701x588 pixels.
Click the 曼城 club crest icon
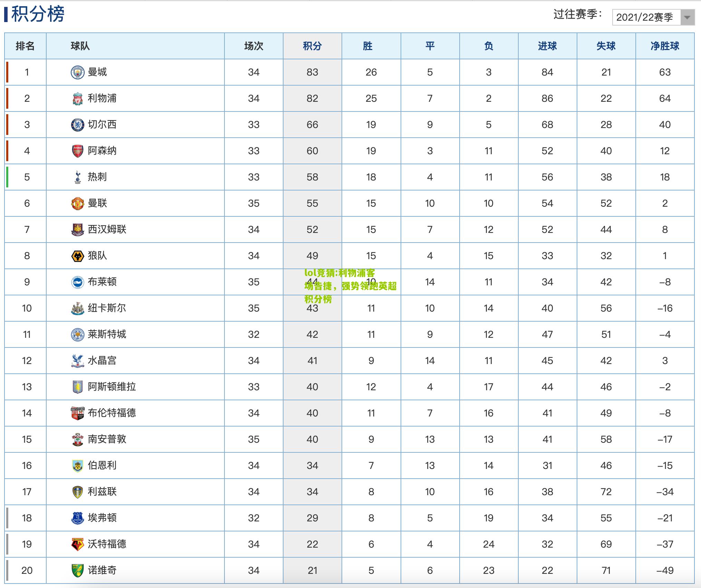coord(77,72)
